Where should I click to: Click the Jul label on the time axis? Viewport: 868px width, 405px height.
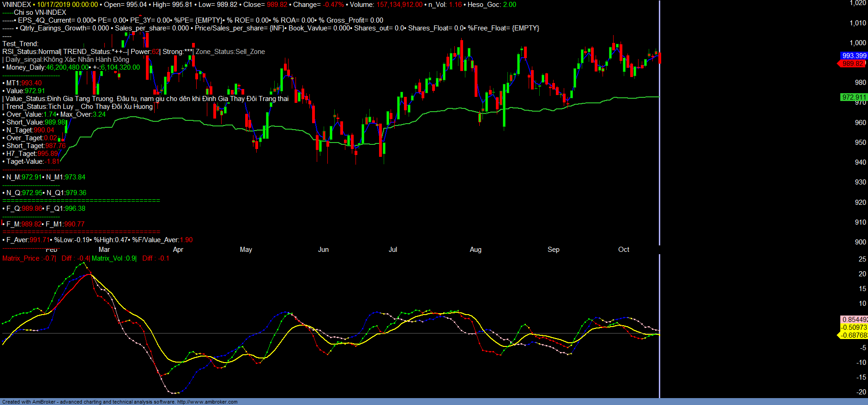(392, 250)
